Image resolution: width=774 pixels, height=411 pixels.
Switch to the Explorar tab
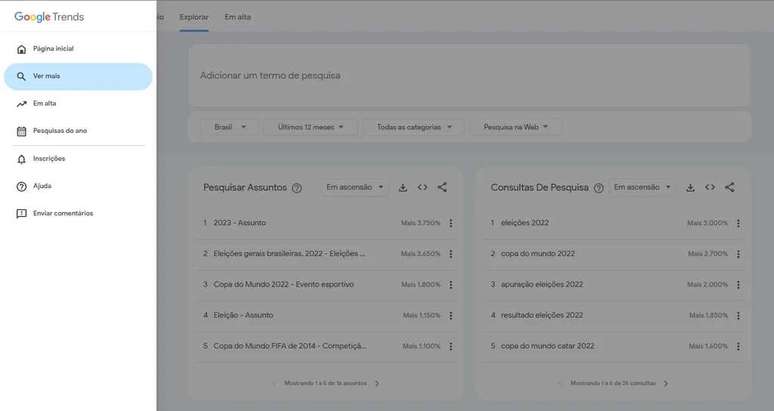pos(194,17)
